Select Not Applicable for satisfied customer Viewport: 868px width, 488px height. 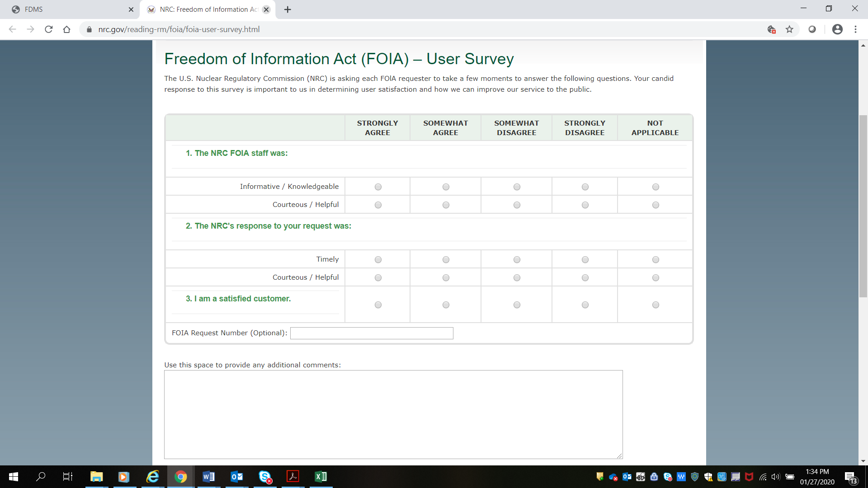click(656, 305)
